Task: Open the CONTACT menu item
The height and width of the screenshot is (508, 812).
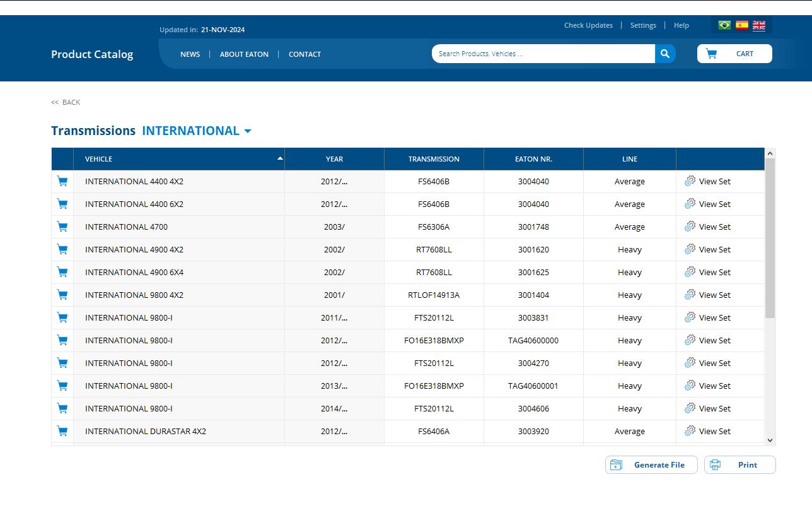Action: click(304, 54)
